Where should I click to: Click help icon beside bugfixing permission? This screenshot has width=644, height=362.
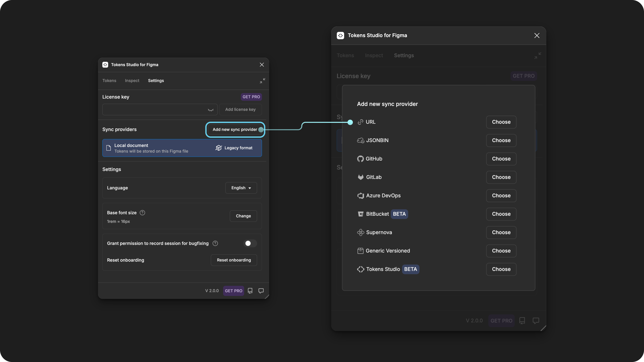point(215,243)
